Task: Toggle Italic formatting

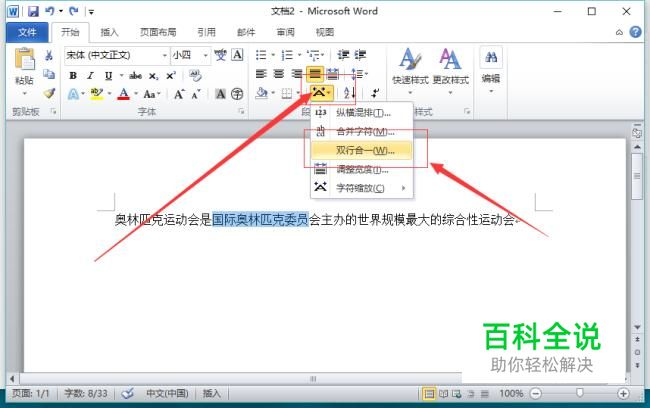Action: (x=90, y=76)
